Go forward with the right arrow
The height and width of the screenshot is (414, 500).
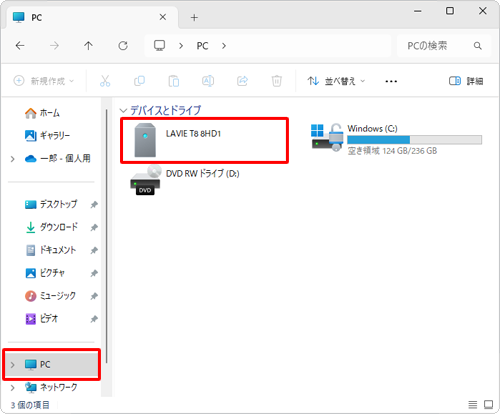click(x=54, y=46)
